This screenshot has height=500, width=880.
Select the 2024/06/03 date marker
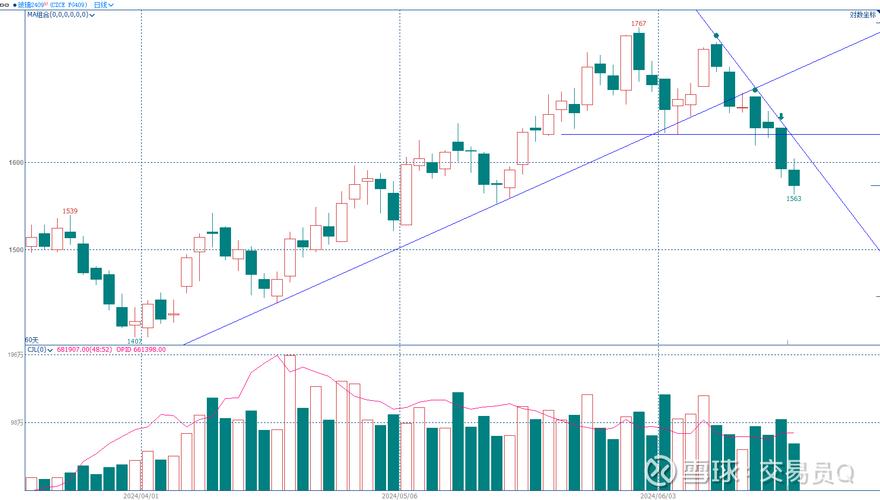coord(658,494)
